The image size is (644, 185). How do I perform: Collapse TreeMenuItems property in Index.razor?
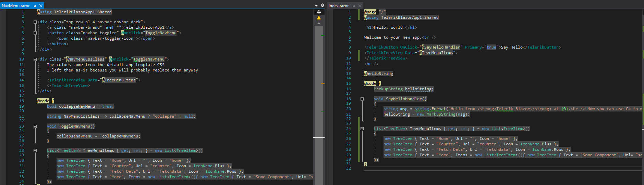coord(362,129)
